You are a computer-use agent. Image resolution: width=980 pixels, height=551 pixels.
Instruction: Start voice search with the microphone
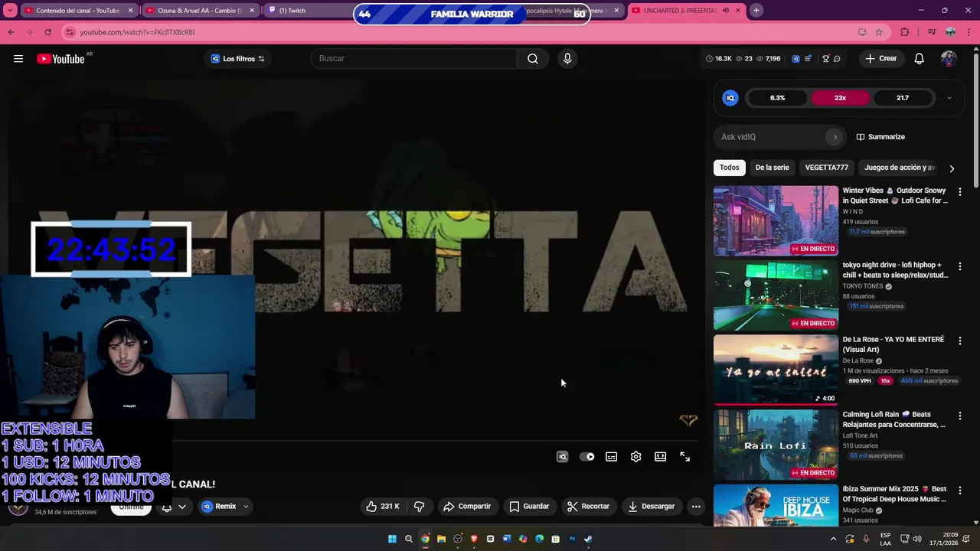(x=567, y=59)
